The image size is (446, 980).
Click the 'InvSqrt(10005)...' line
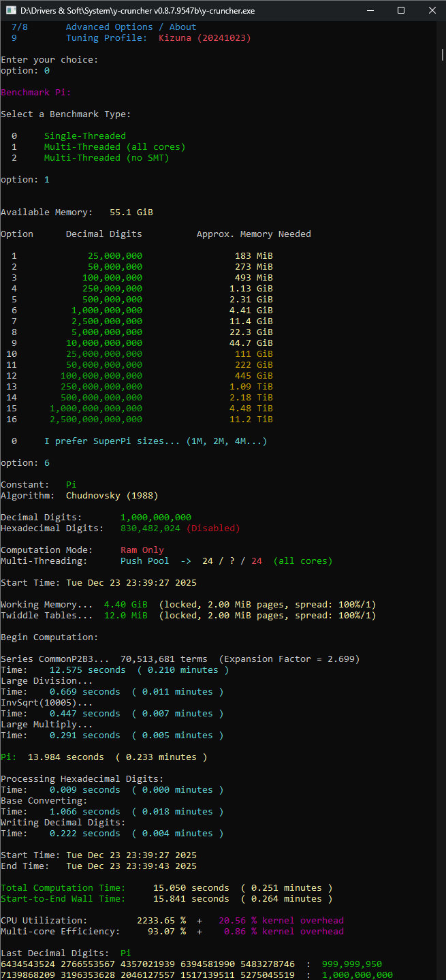click(x=46, y=703)
